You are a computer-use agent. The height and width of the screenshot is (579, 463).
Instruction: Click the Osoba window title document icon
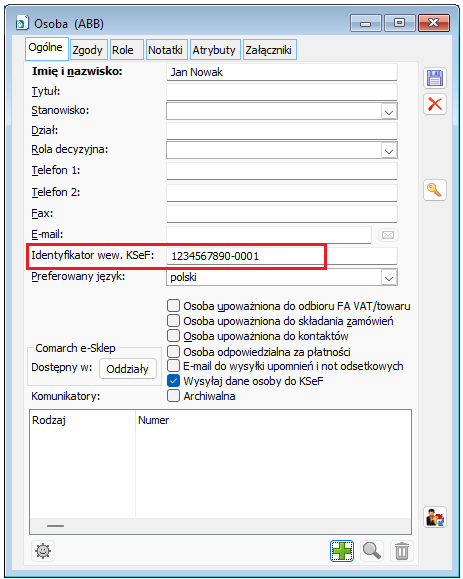22,23
